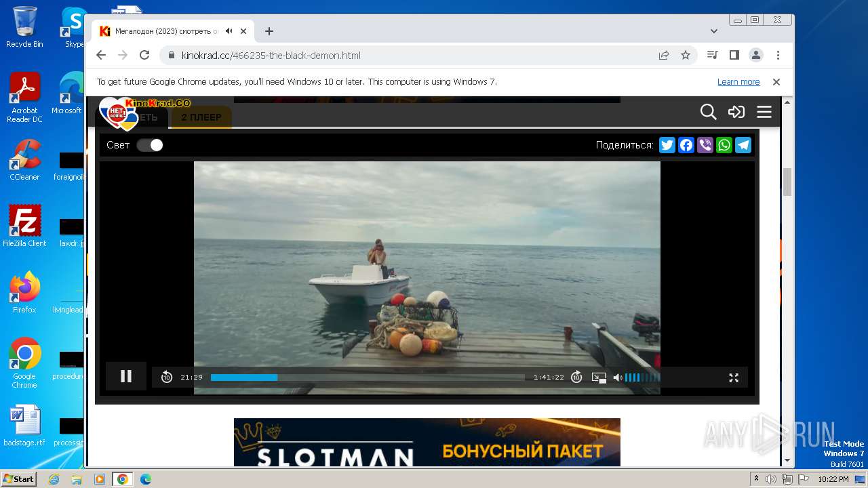Open Chrome three-dot menu
The image size is (868, 488).
pyautogui.click(x=778, y=55)
